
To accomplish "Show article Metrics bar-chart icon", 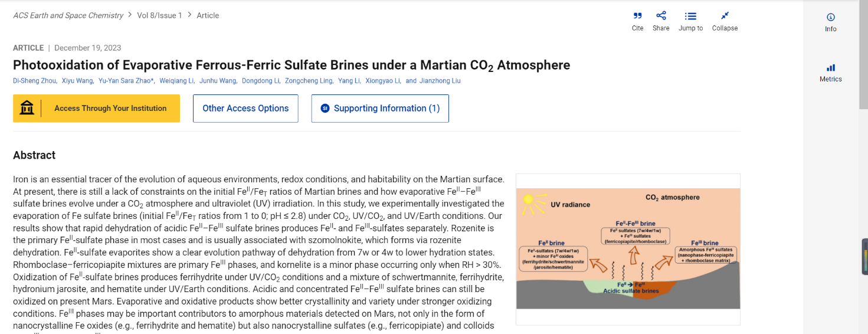I will [831, 67].
